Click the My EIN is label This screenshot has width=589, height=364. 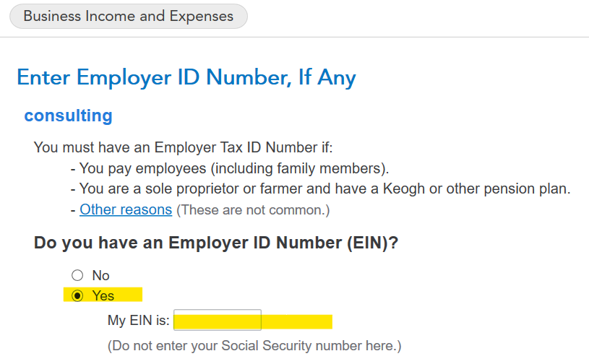pyautogui.click(x=138, y=321)
